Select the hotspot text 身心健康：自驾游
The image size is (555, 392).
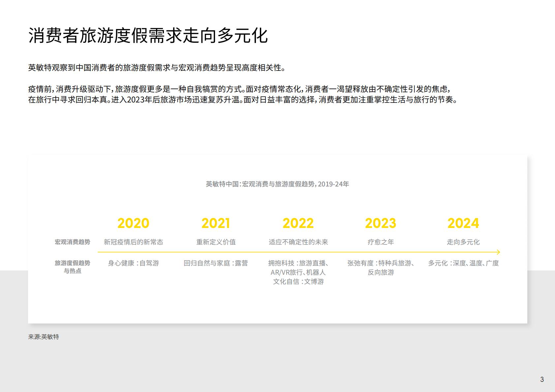pos(133,263)
